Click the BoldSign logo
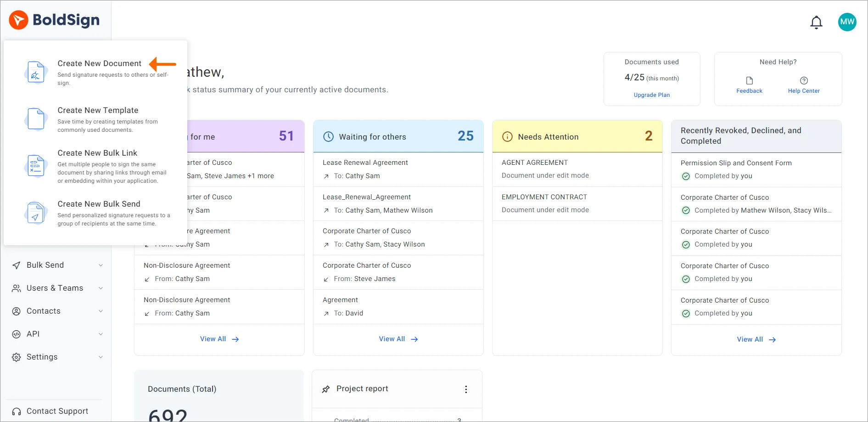 [54, 20]
